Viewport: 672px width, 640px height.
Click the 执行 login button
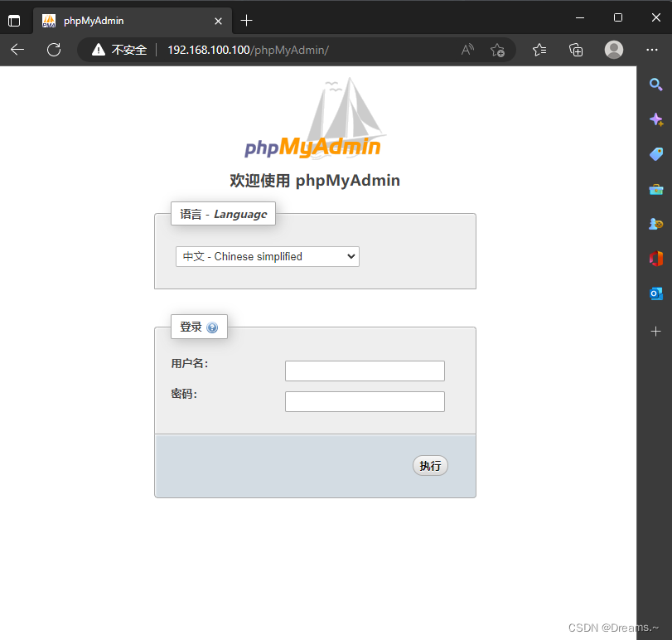430,465
